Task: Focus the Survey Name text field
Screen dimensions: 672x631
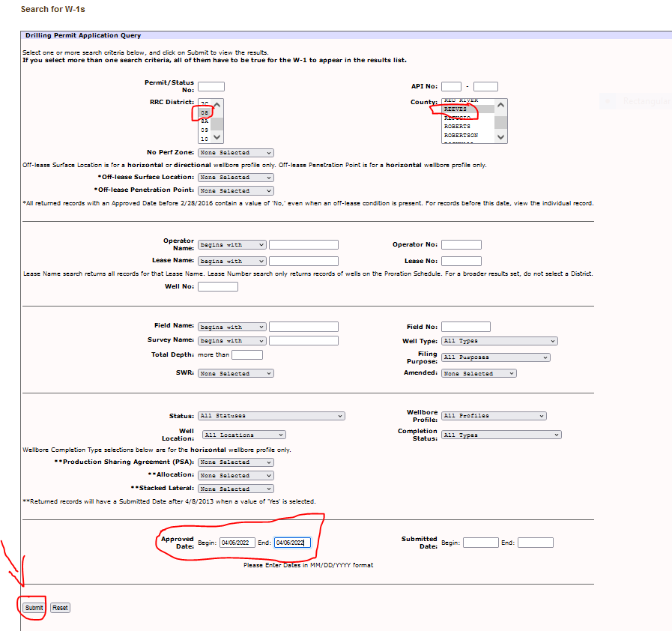Action: coord(304,341)
